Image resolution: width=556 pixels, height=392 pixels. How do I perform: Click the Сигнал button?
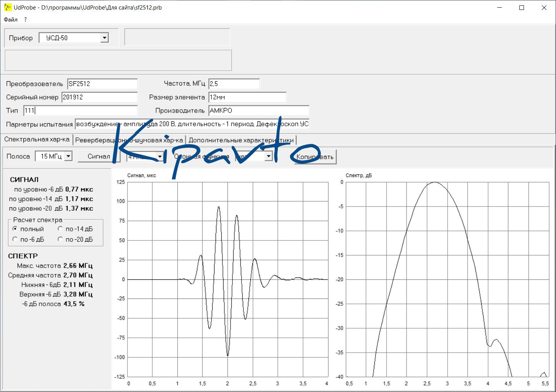99,156
